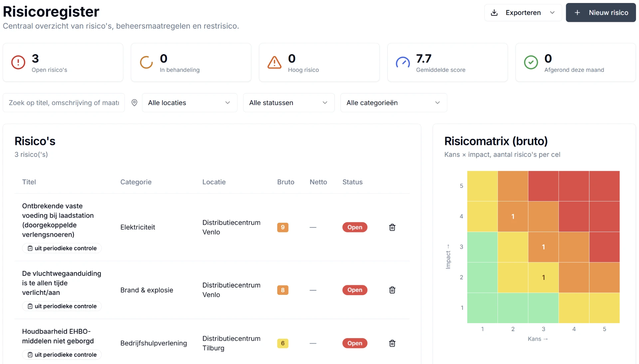This screenshot has height=364, width=639.
Task: Click the location pin icon beside filters
Action: coord(134,103)
